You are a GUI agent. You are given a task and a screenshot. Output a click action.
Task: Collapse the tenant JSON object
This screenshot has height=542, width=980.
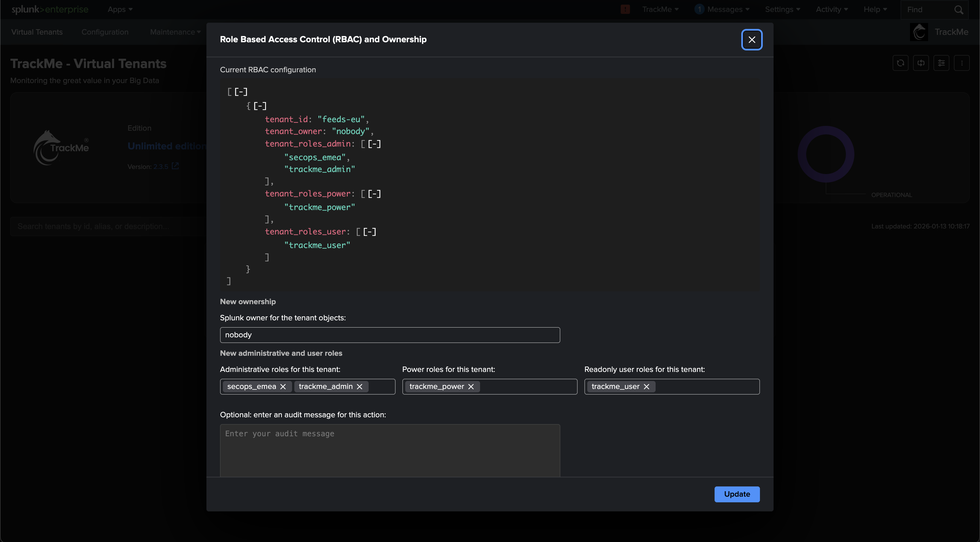(x=260, y=106)
